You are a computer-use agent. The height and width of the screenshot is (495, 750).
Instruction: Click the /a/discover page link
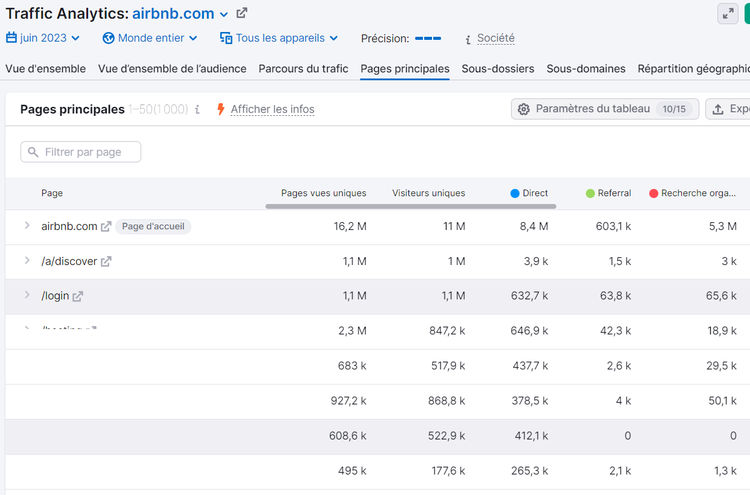tap(69, 261)
